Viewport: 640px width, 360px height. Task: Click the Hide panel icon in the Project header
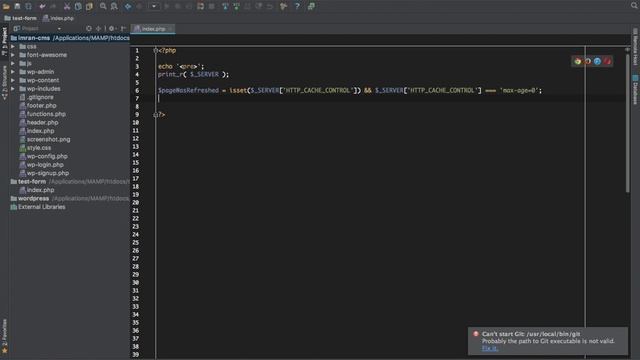[123, 29]
